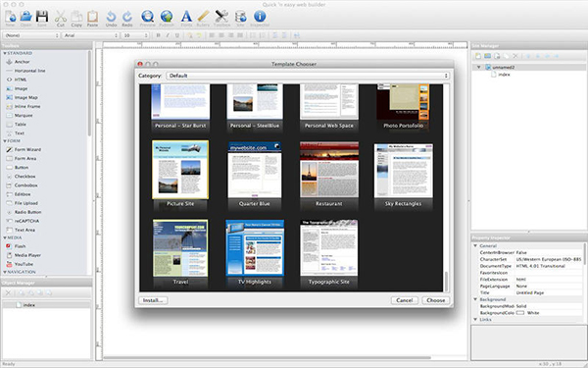This screenshot has width=588, height=368.
Task: Click the Install... button
Action: pos(153,300)
